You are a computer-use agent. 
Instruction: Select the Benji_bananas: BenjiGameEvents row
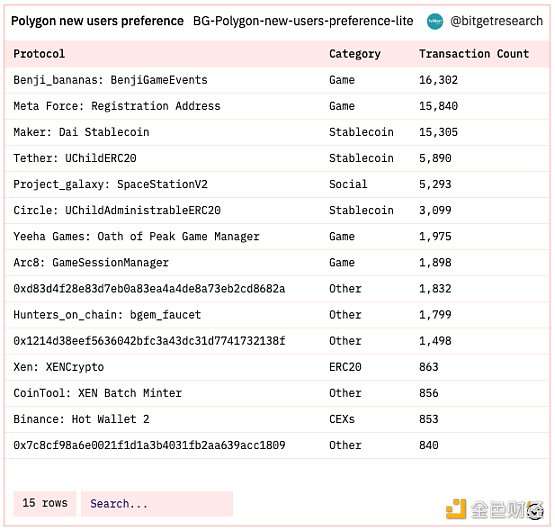[277, 80]
